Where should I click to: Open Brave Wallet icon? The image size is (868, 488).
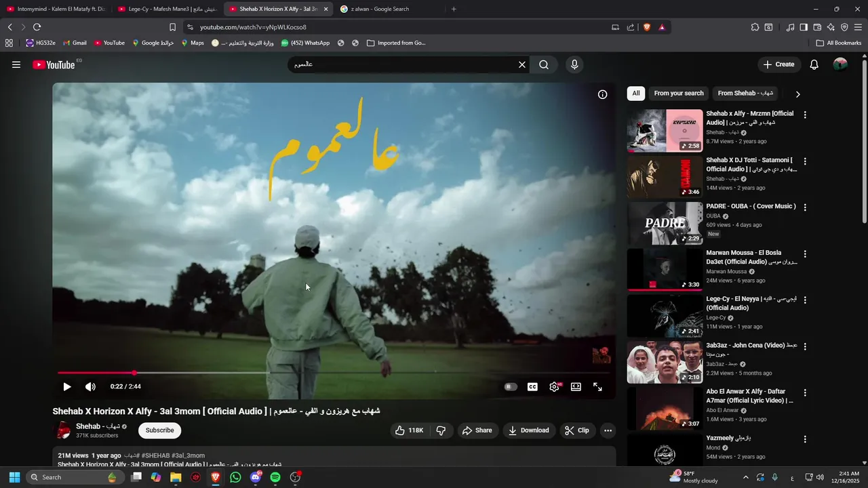tap(817, 27)
